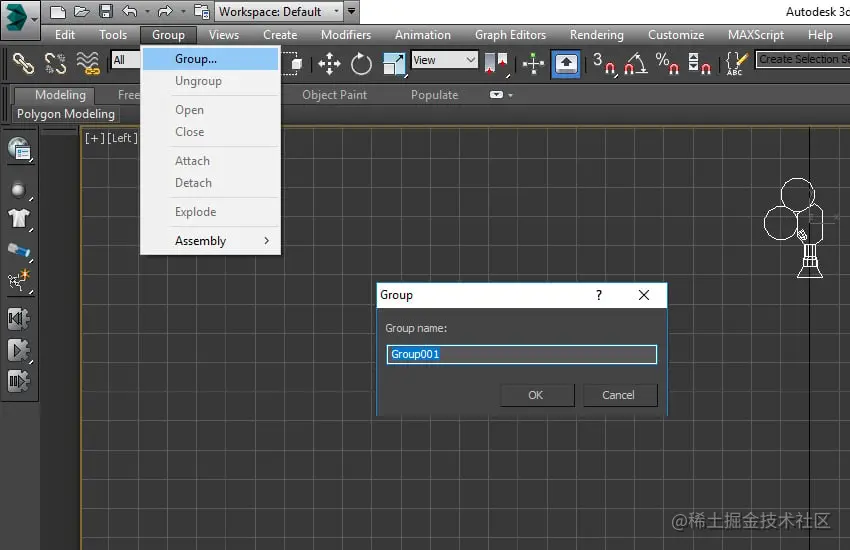Open Scene Explorer globe icon
This screenshot has height=550, width=850.
click(x=20, y=150)
